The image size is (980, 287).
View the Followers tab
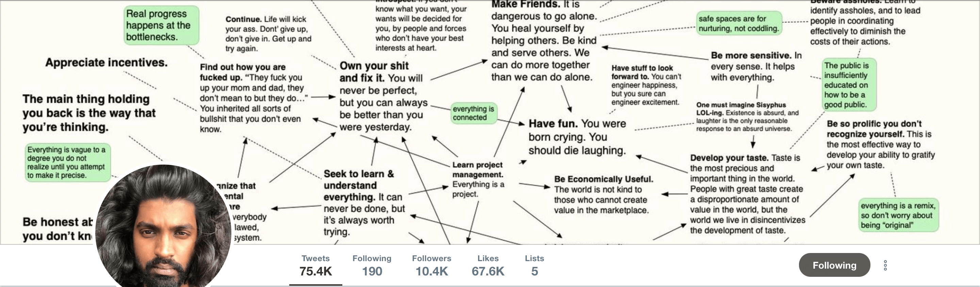coord(431,265)
